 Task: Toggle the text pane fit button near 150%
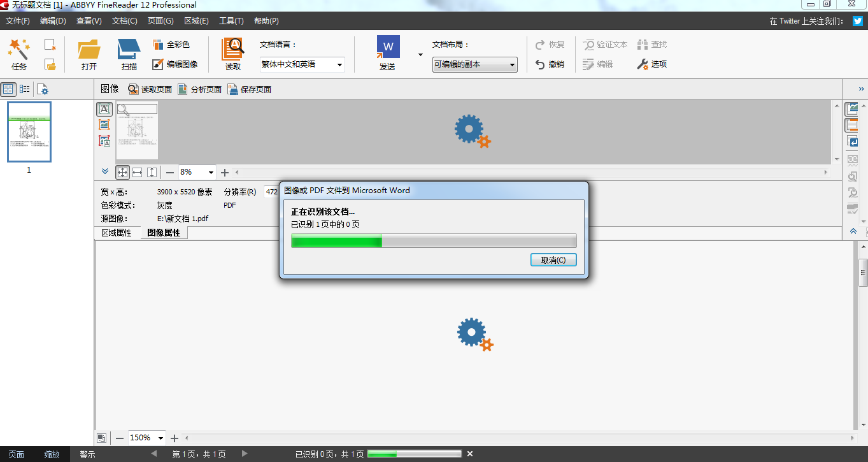click(x=101, y=438)
